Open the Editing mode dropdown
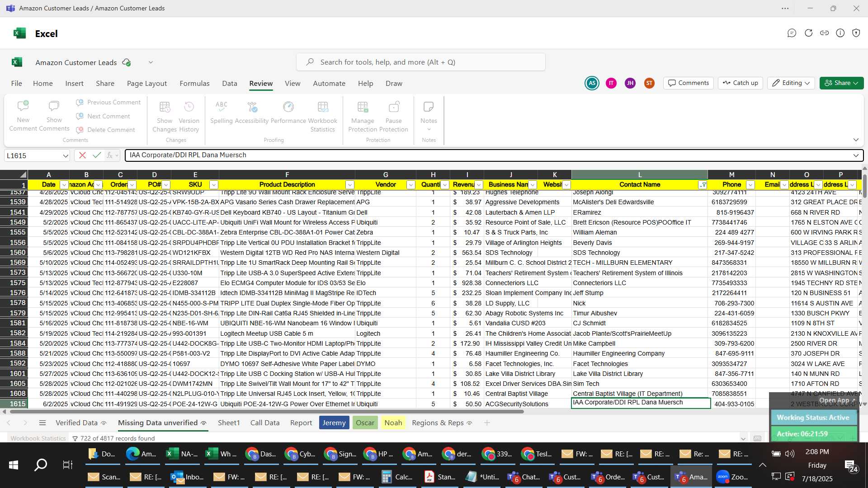868x488 pixels. pyautogui.click(x=791, y=83)
